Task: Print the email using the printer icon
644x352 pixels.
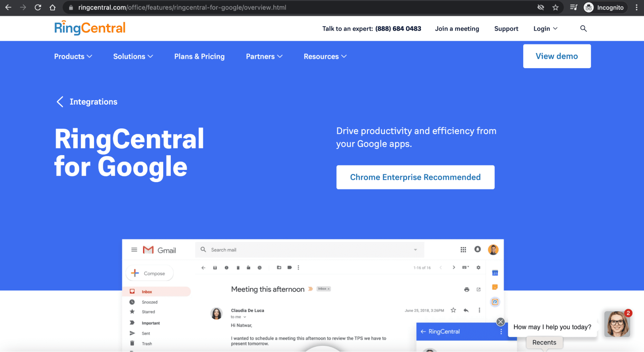Action: pyautogui.click(x=466, y=289)
